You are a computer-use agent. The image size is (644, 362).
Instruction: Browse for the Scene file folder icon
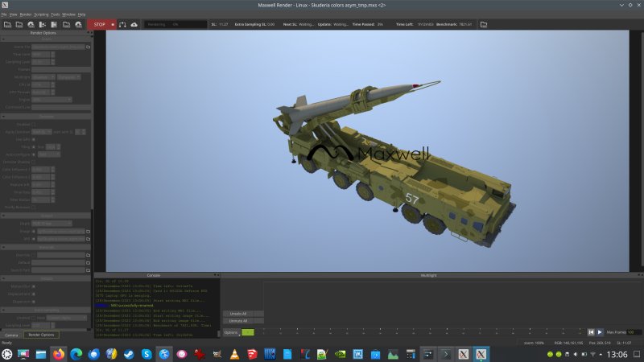click(89, 47)
